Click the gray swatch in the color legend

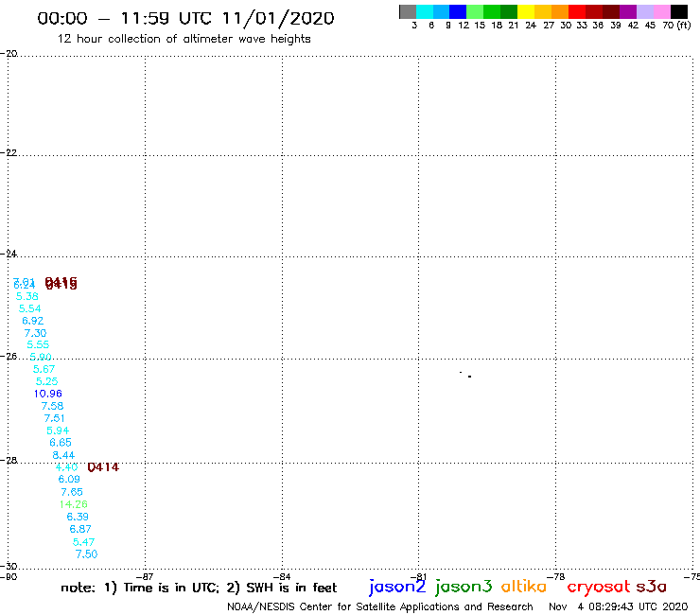408,11
